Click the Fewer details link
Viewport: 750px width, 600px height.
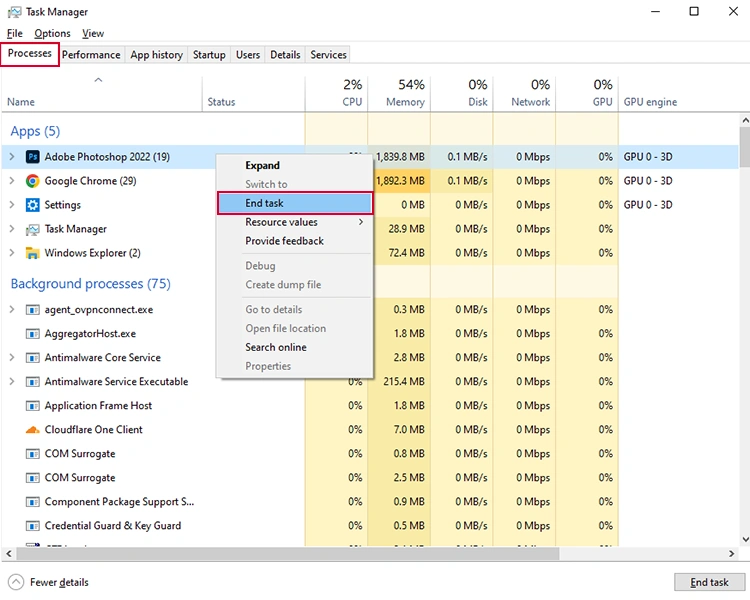tap(59, 582)
